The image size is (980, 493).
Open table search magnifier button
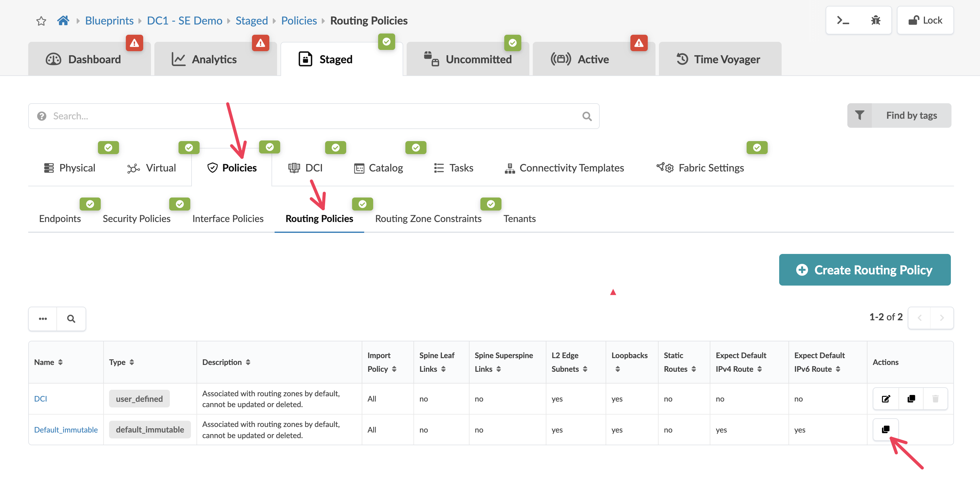coord(71,319)
